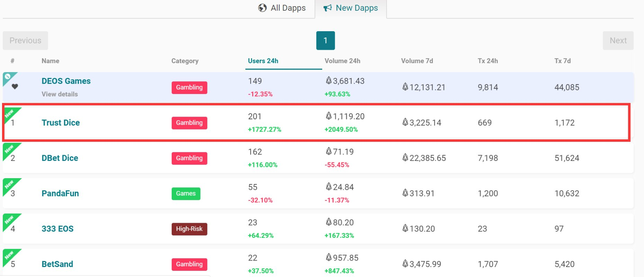Screen dimensions: 644x277
Task: Click the Tx 7d value "44,085"
Action: [x=567, y=87]
